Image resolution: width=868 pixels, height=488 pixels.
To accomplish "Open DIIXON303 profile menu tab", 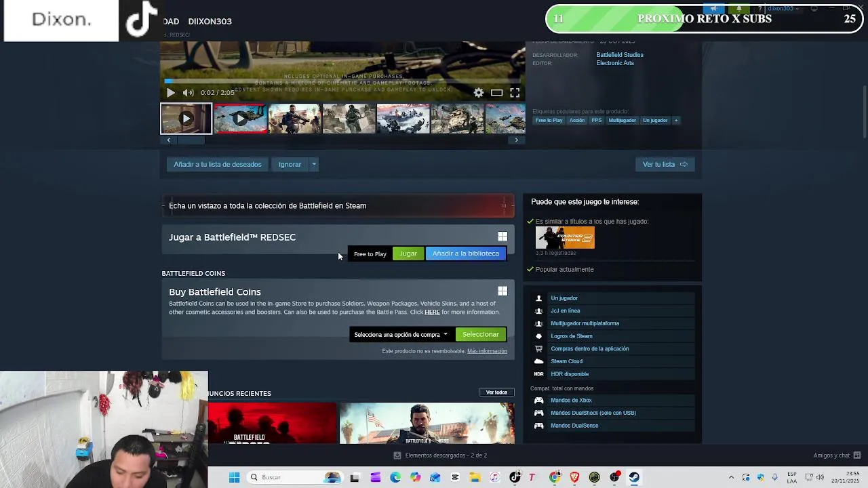I will [x=210, y=21].
